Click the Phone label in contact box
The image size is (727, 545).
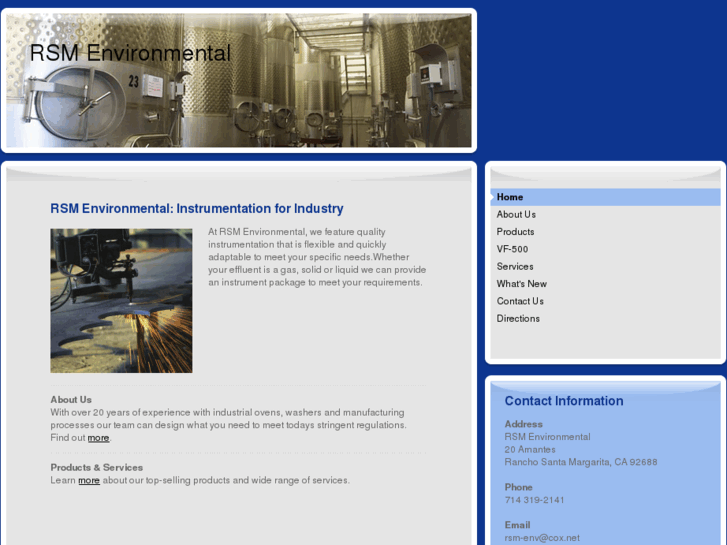pyautogui.click(x=518, y=487)
